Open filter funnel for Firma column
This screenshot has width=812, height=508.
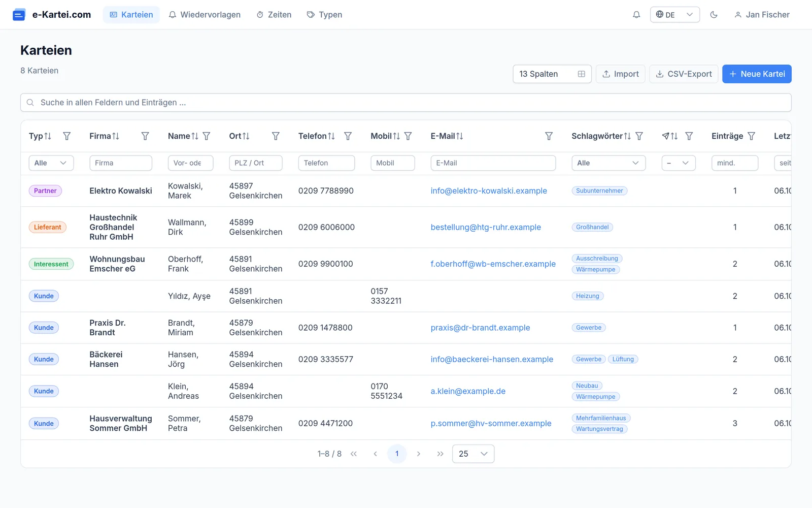tap(145, 136)
